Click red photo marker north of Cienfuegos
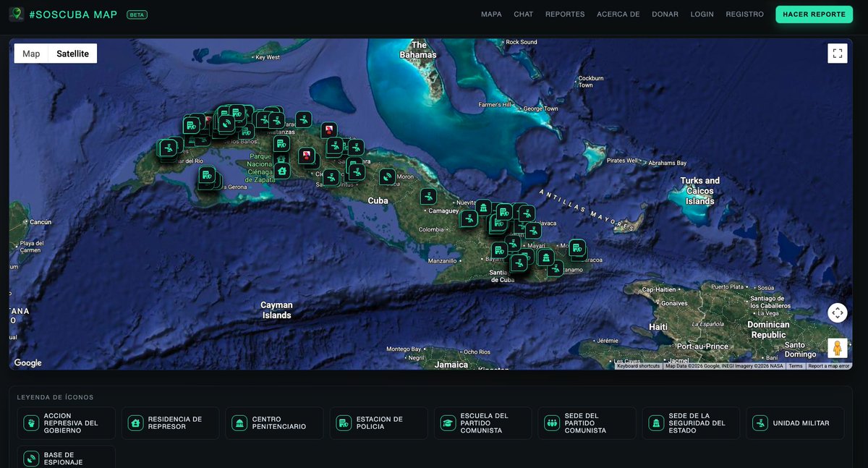 307,156
